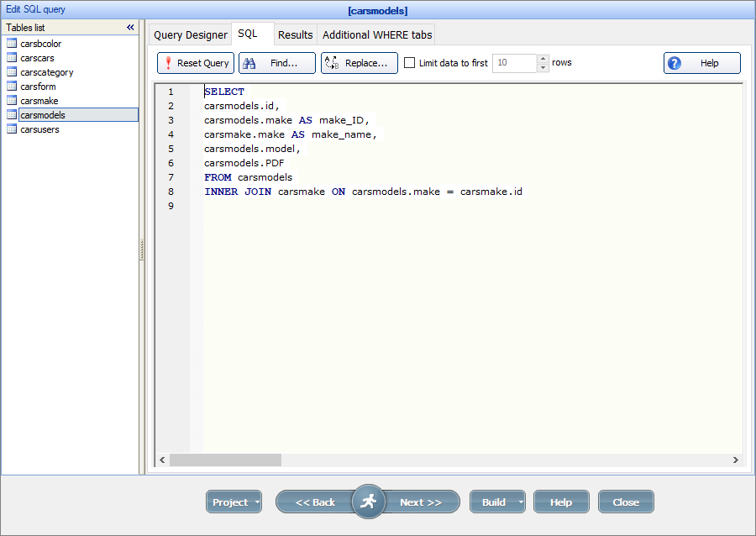756x536 pixels.
Task: Click the running man icon between Back and Next
Action: click(x=369, y=502)
